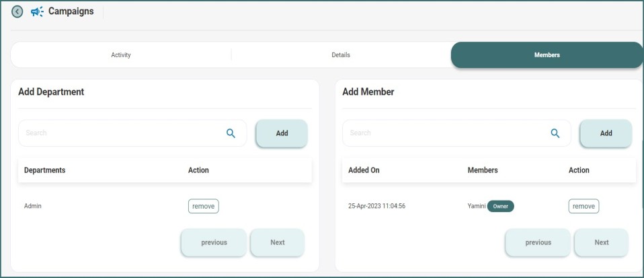The width and height of the screenshot is (644, 278).
Task: Click the Campaigns megaphone icon
Action: [x=37, y=11]
